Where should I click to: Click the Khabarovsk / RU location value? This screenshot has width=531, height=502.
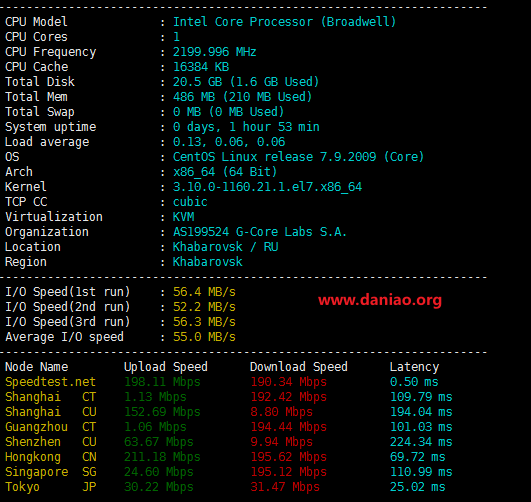point(226,247)
